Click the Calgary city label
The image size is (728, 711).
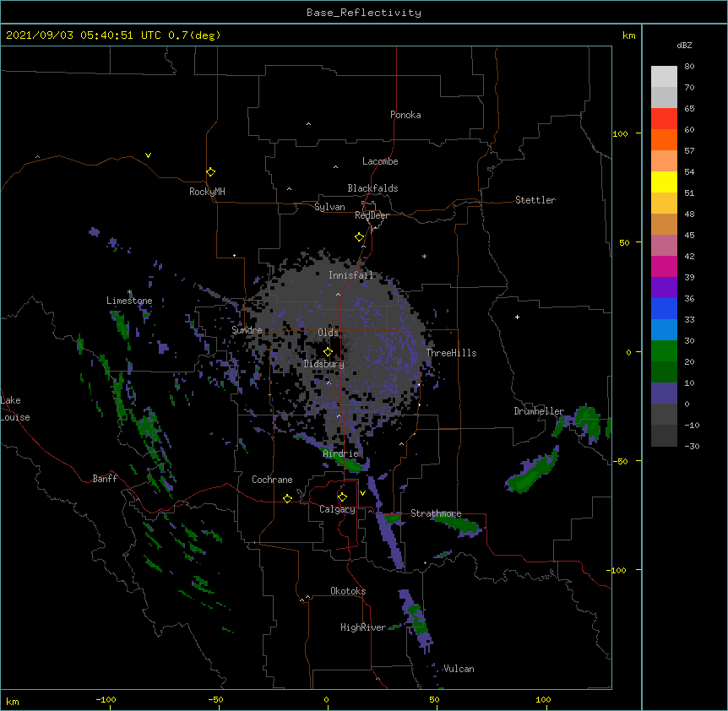click(x=338, y=509)
